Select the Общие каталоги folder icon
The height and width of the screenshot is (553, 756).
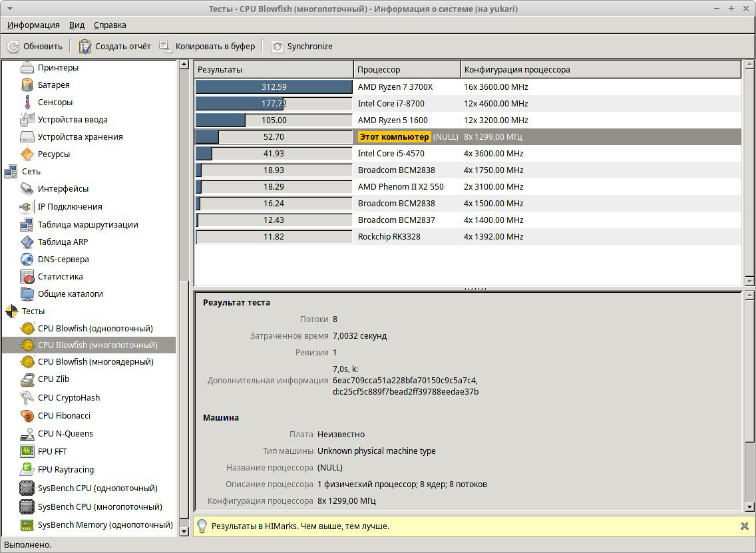(27, 294)
